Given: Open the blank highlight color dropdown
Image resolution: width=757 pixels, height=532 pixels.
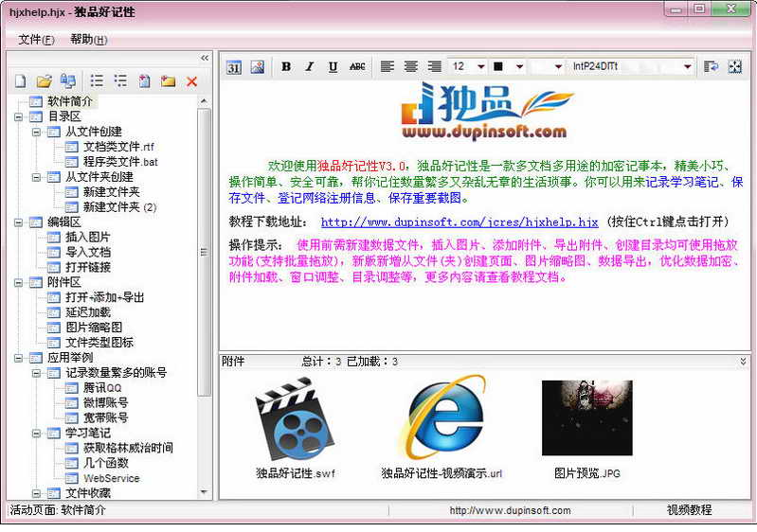Looking at the screenshot, I should pyautogui.click(x=558, y=66).
